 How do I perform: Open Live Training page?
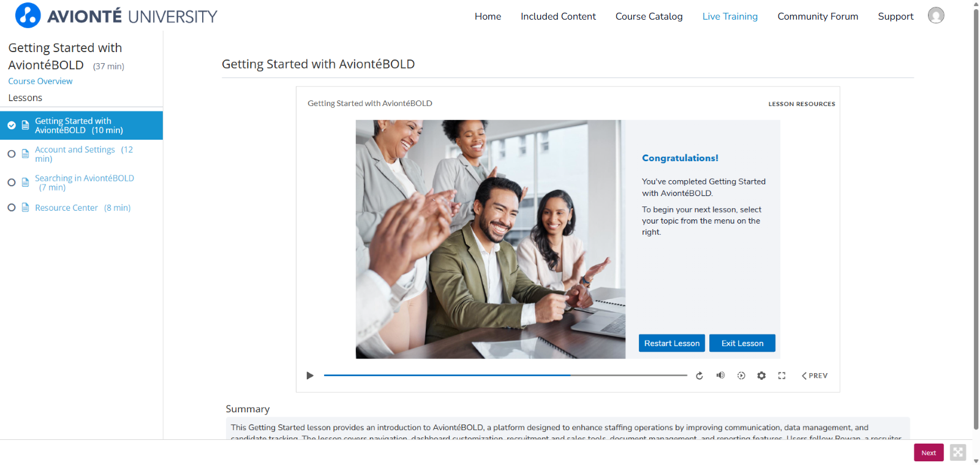[729, 17]
